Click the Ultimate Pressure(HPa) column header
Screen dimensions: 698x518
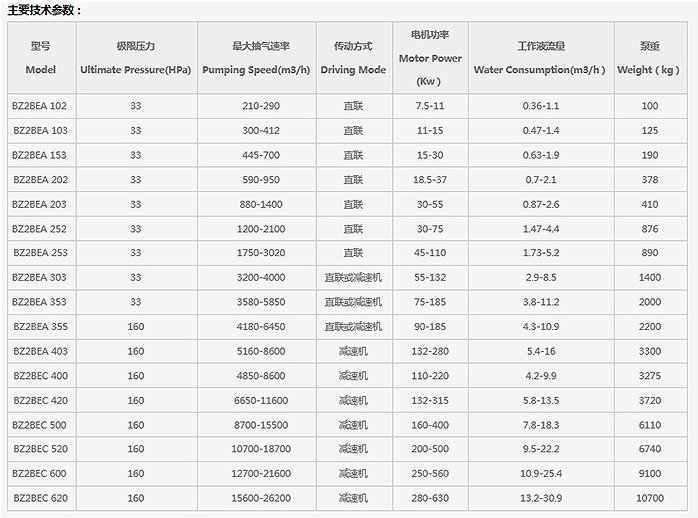pyautogui.click(x=135, y=58)
